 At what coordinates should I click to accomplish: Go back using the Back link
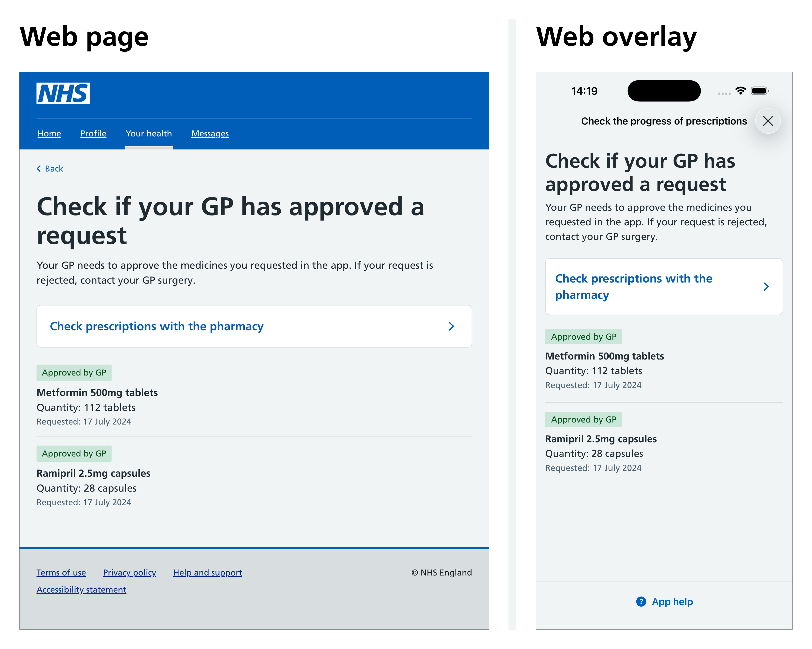50,168
